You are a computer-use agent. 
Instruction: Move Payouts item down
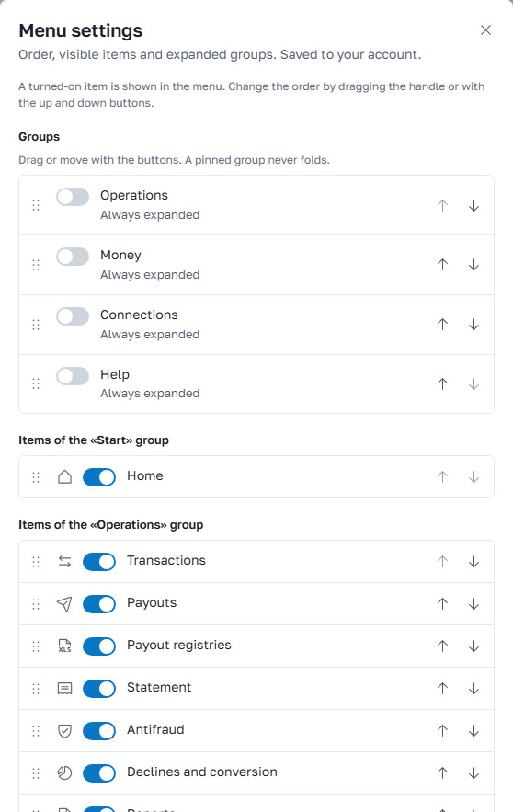coord(473,604)
